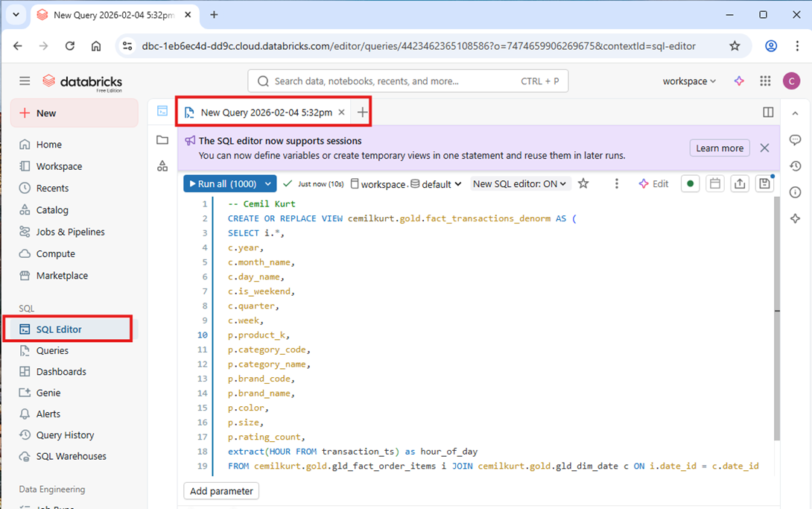Open the workspace.default catalog dropdown
The image size is (812, 509).
405,184
